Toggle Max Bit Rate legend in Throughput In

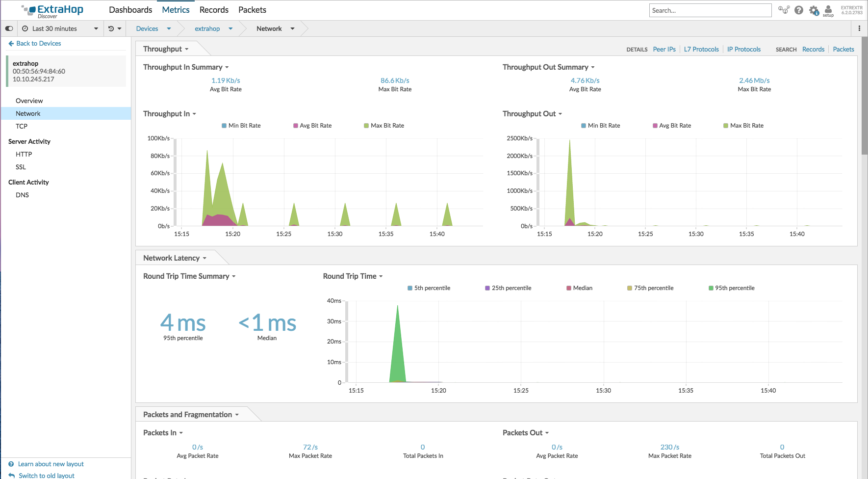[x=384, y=126]
